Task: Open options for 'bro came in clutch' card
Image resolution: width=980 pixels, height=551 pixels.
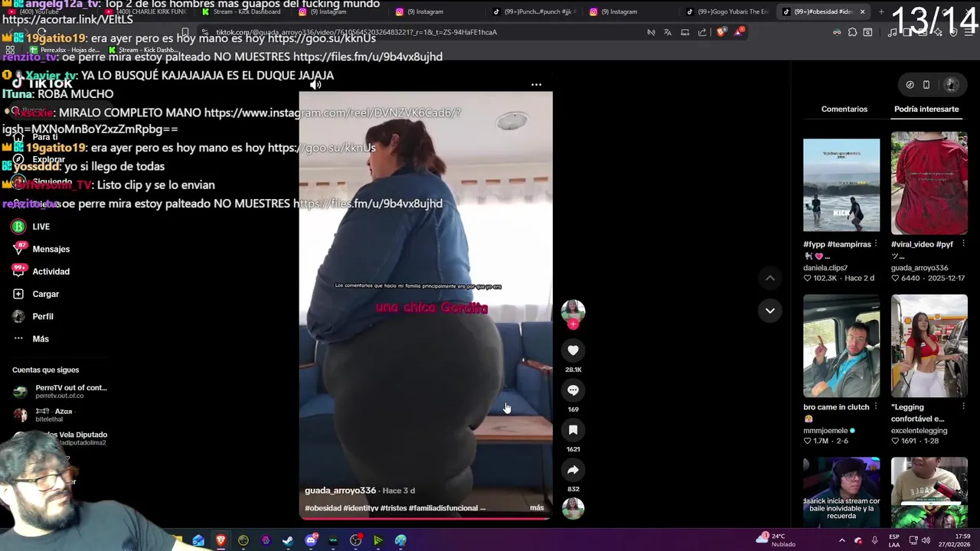Action: pyautogui.click(x=876, y=407)
